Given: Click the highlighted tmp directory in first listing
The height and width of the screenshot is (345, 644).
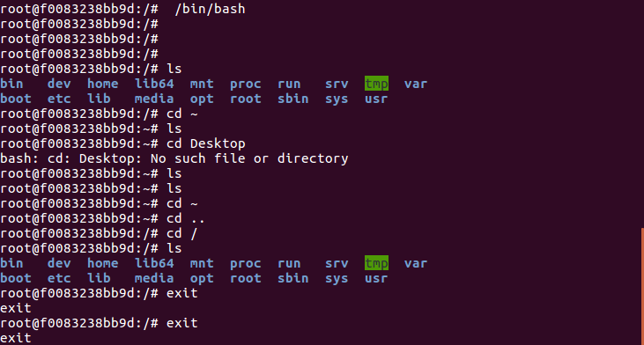Looking at the screenshot, I should tap(376, 84).
